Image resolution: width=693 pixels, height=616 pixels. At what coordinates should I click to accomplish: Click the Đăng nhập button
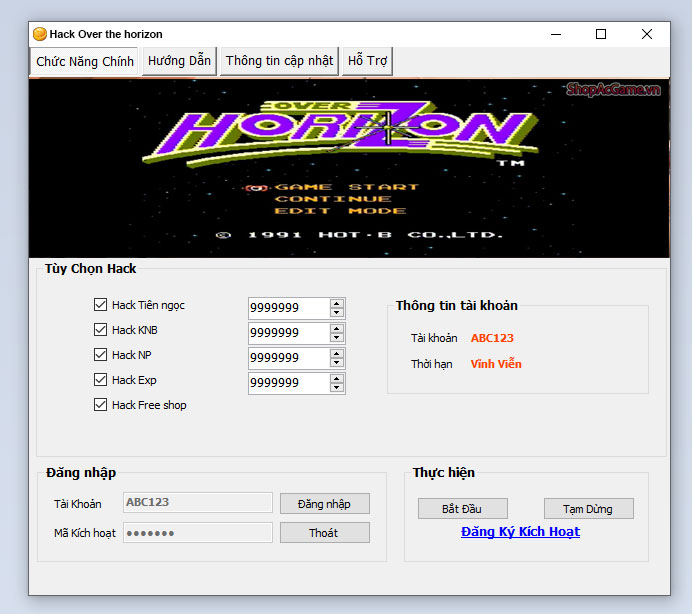tap(325, 504)
